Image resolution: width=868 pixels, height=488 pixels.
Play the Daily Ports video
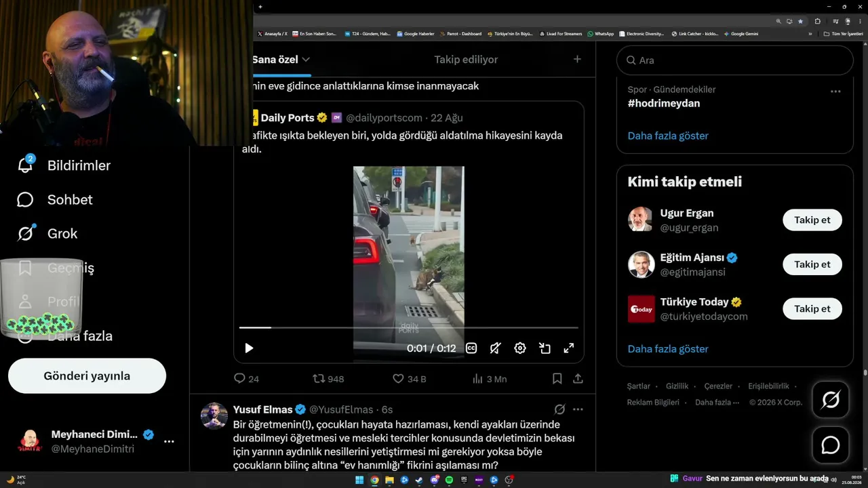click(x=249, y=348)
